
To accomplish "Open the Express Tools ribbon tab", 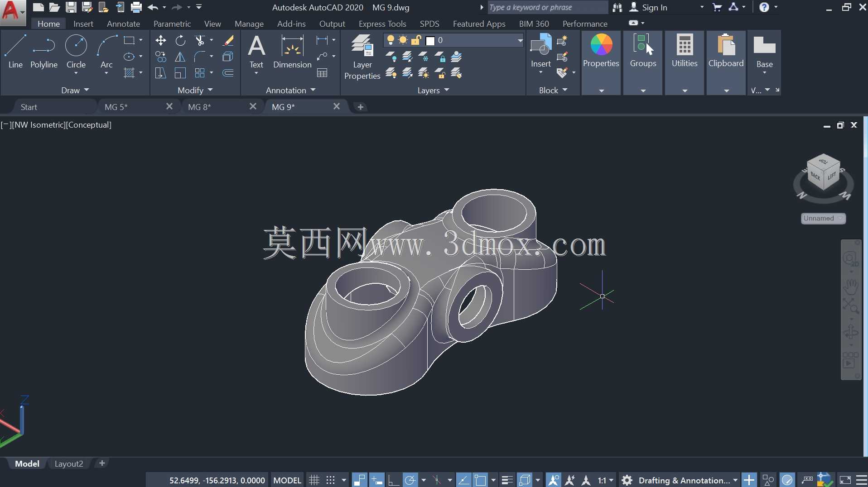I will click(382, 24).
